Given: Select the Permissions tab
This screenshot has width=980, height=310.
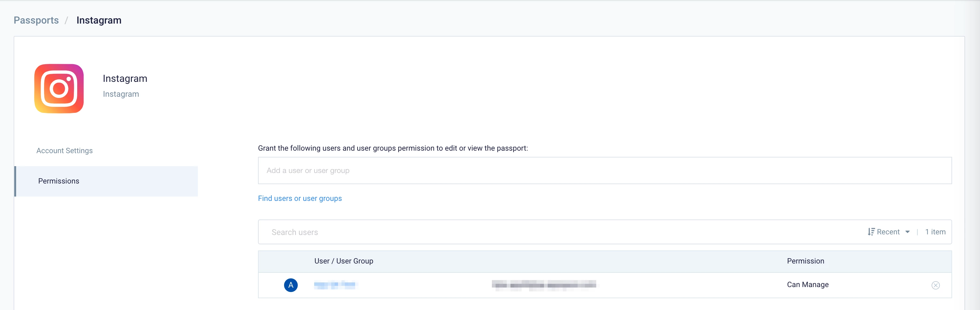Looking at the screenshot, I should [x=106, y=181].
